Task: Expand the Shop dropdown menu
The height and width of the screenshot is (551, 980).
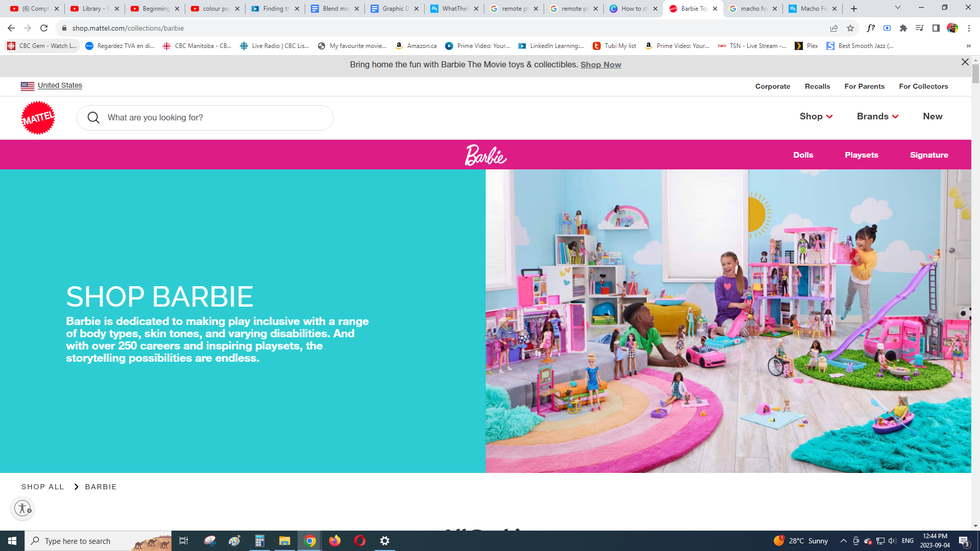Action: 816,116
